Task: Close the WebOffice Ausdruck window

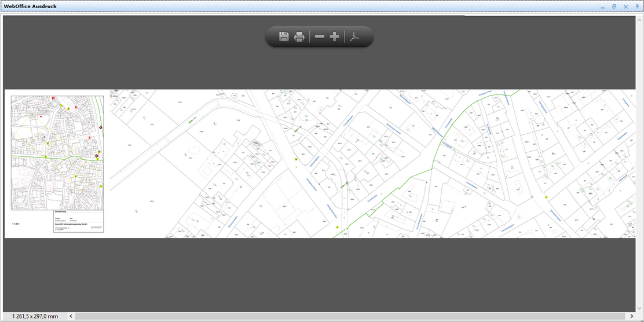Action: click(x=625, y=6)
